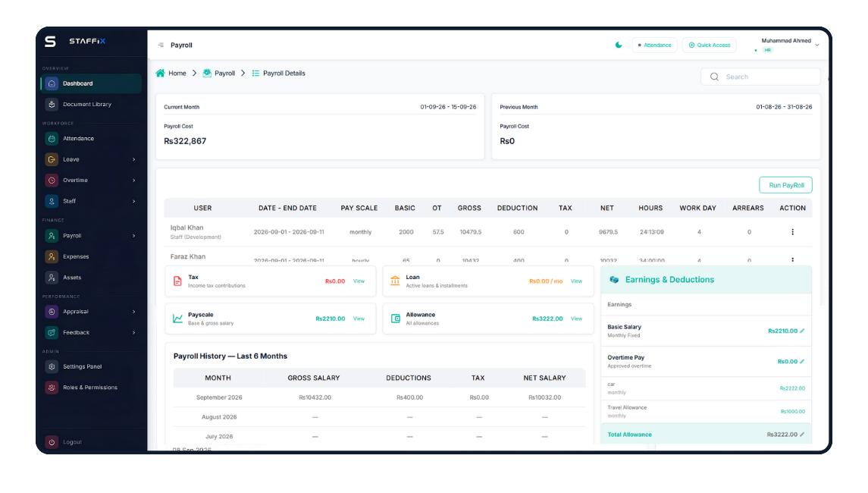Image resolution: width=868 pixels, height=493 pixels.
Task: Click the Expenses sidebar icon
Action: (52, 256)
